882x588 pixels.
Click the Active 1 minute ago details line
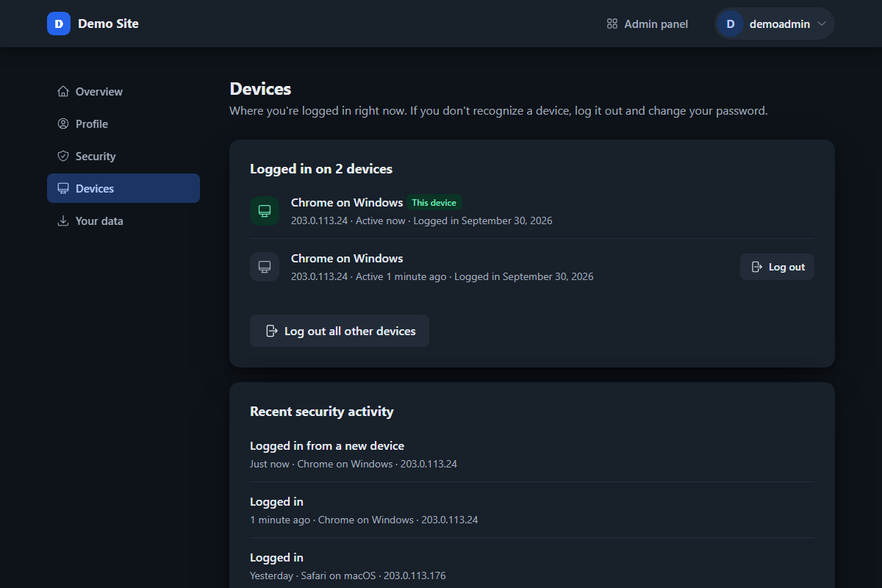442,276
